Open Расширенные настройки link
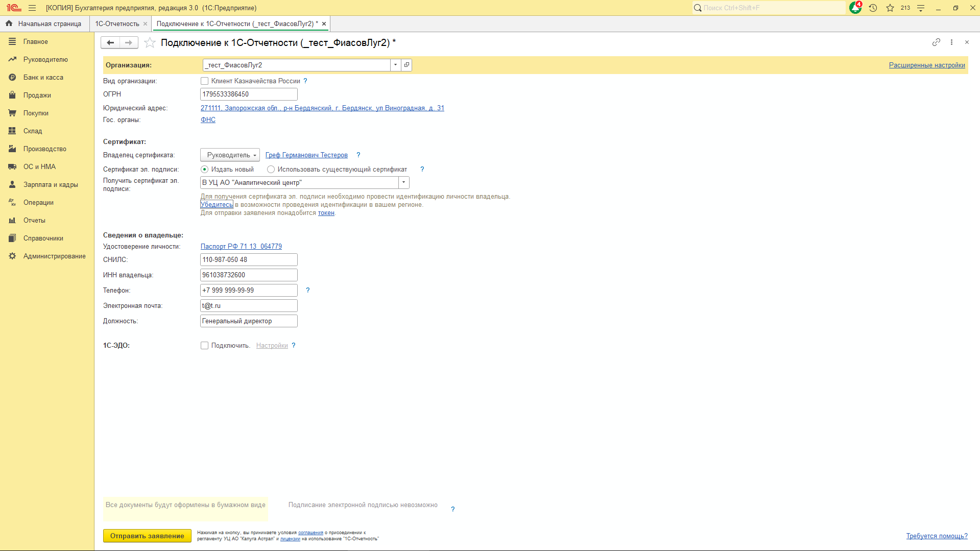980x551 pixels. tap(927, 65)
